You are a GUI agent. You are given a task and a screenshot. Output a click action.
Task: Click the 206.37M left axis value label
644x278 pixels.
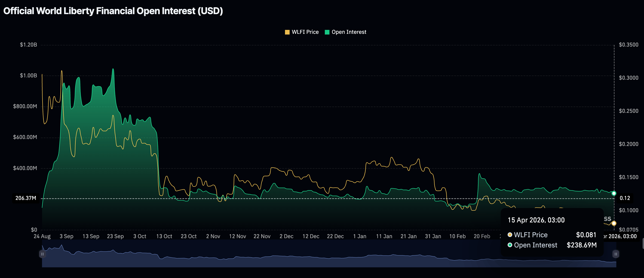pos(25,198)
